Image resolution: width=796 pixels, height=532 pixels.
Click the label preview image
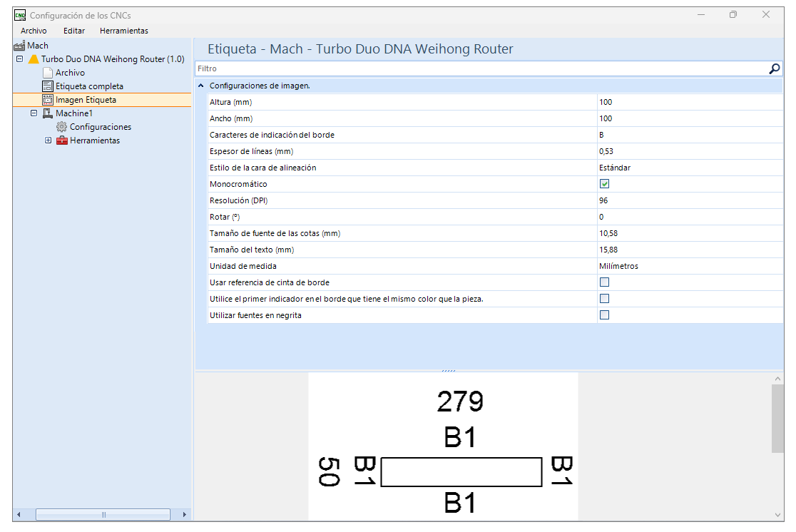pyautogui.click(x=443, y=446)
